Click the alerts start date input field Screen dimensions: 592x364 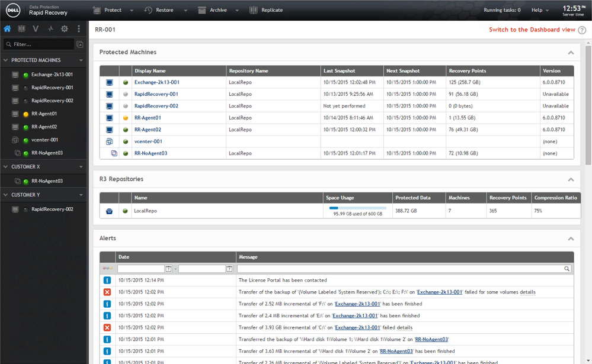pyautogui.click(x=141, y=269)
